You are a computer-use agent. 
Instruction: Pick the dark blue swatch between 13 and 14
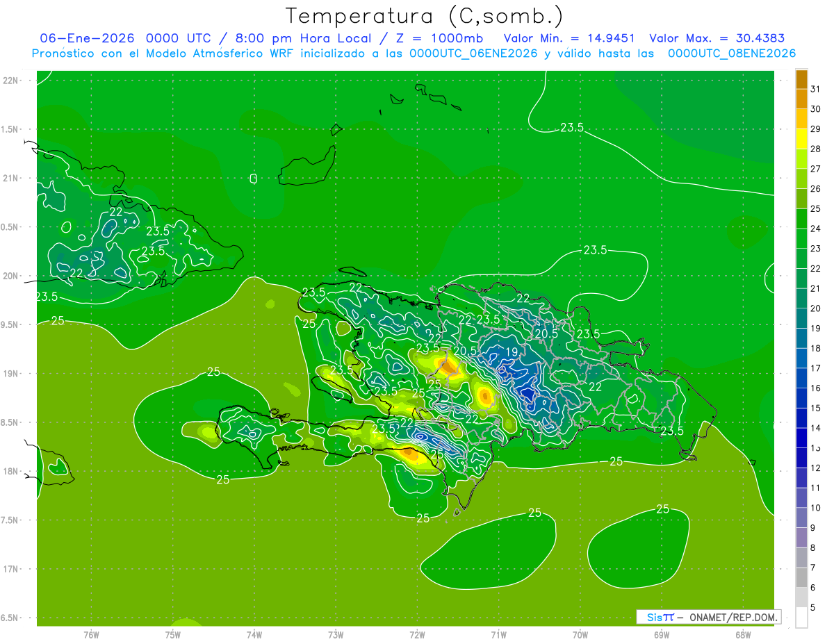pos(801,438)
